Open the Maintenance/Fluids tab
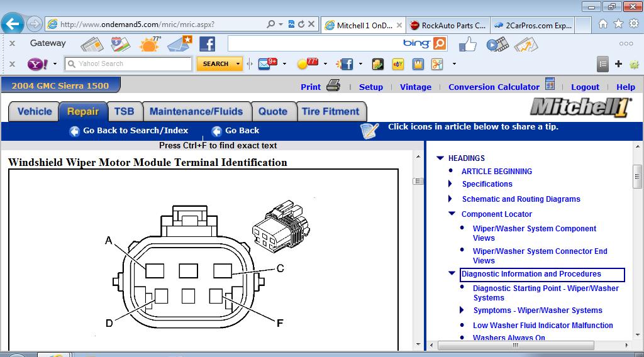The height and width of the screenshot is (357, 644). click(196, 112)
